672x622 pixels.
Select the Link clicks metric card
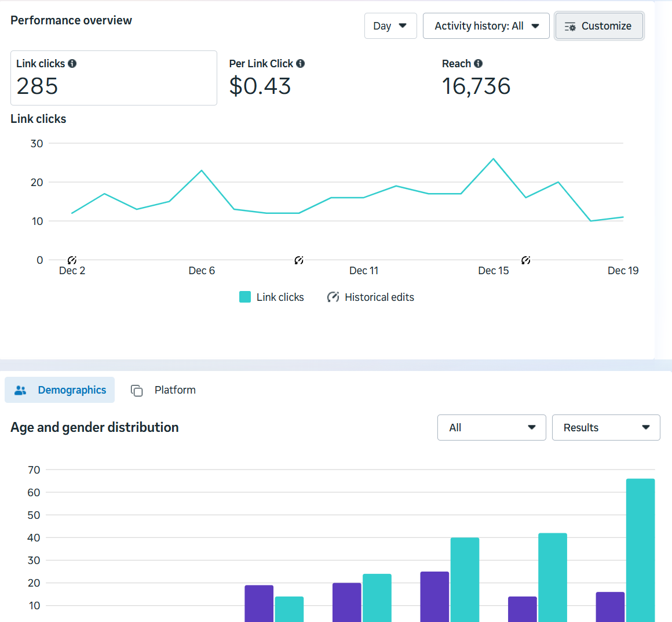click(114, 78)
